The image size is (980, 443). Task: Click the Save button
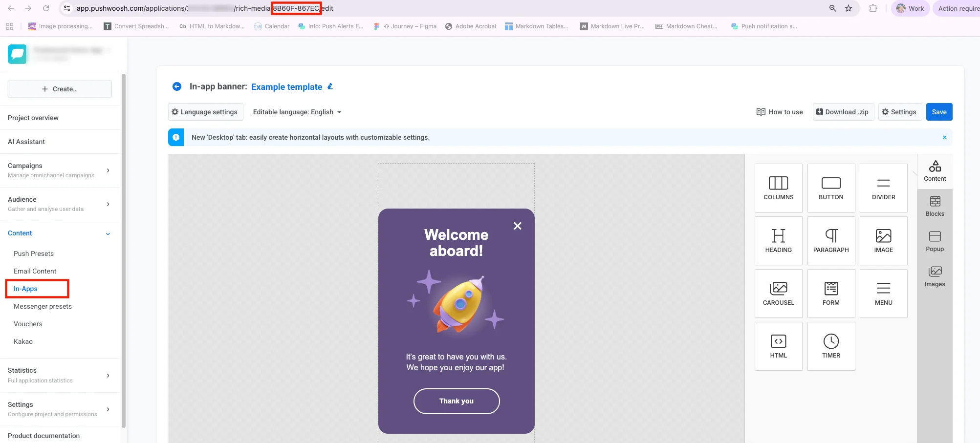coord(938,112)
